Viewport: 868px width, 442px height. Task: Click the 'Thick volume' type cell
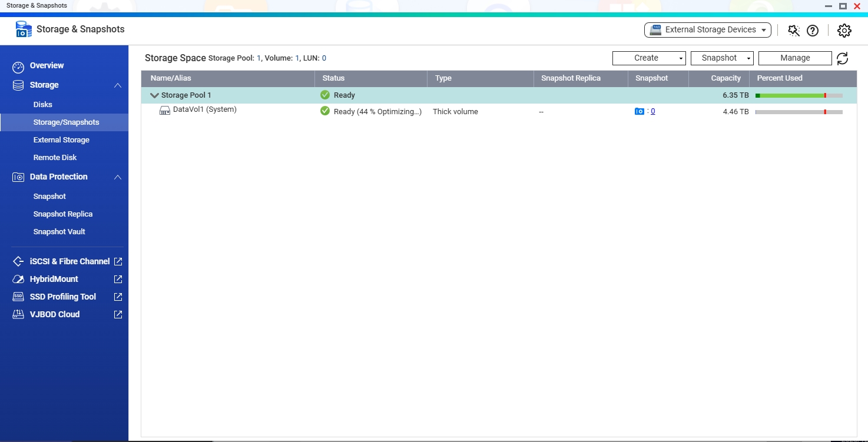[455, 112]
